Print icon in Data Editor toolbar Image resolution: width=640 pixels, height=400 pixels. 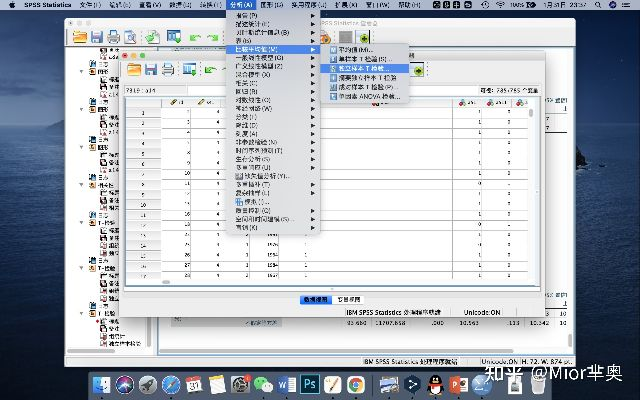point(168,70)
